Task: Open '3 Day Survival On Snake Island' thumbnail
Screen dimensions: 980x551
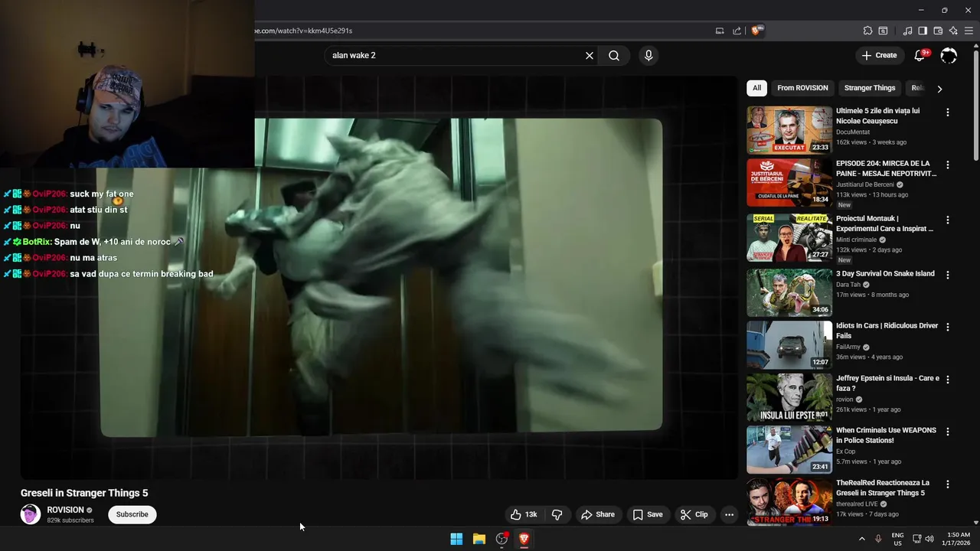Action: click(789, 292)
